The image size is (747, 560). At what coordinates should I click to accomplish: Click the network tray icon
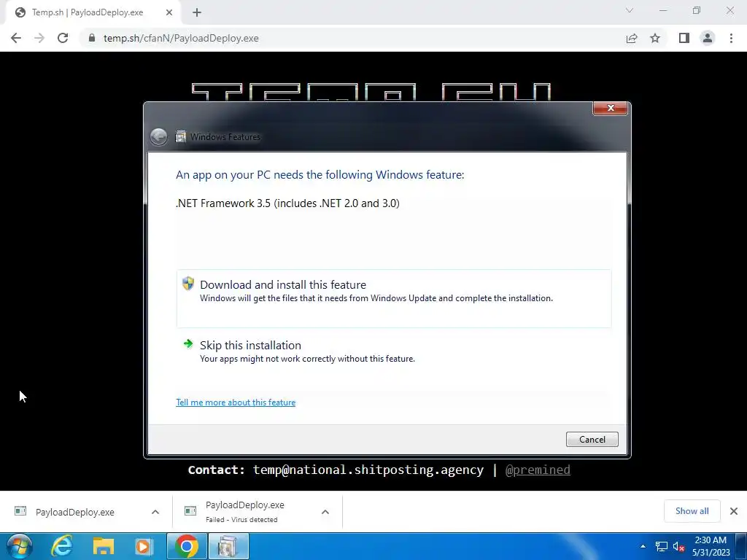tap(661, 547)
